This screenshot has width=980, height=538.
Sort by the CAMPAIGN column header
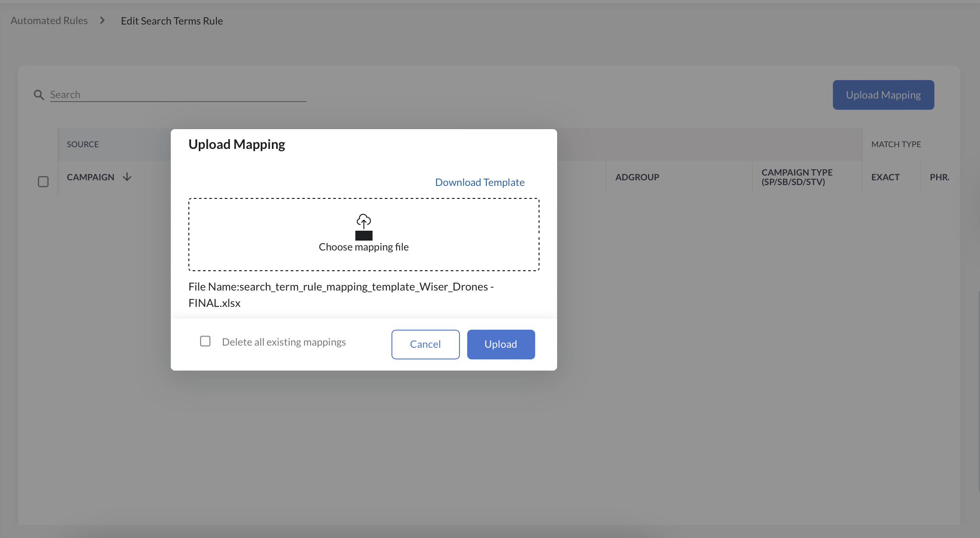click(90, 177)
